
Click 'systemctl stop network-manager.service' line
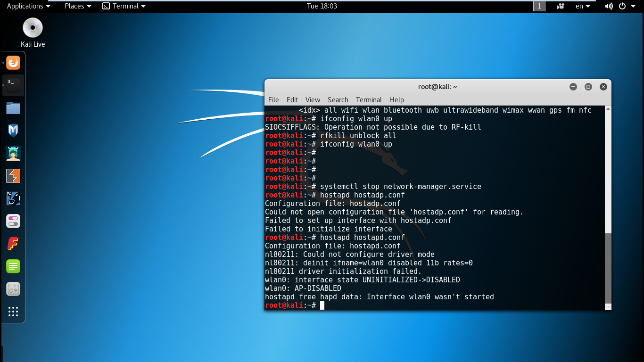point(401,187)
